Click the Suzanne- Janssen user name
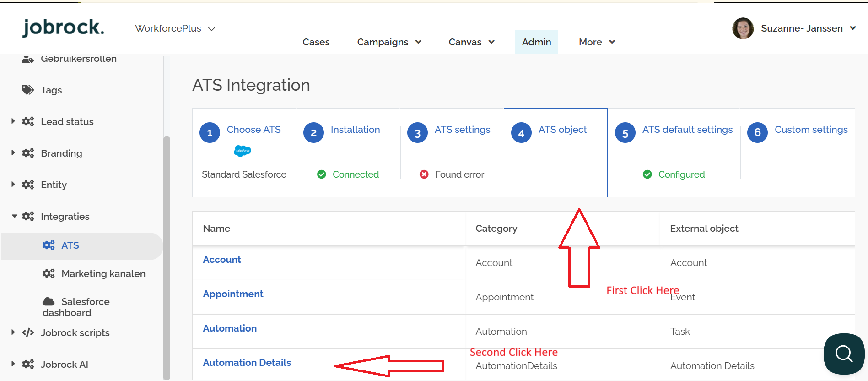 (802, 28)
